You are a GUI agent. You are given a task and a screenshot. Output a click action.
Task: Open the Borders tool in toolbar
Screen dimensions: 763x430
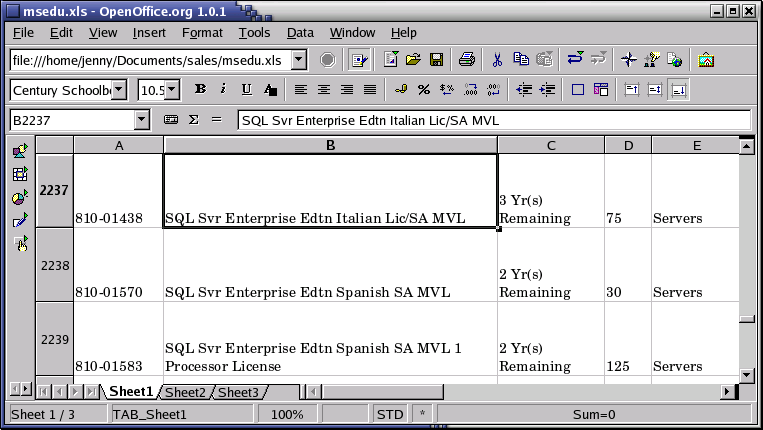(x=578, y=90)
